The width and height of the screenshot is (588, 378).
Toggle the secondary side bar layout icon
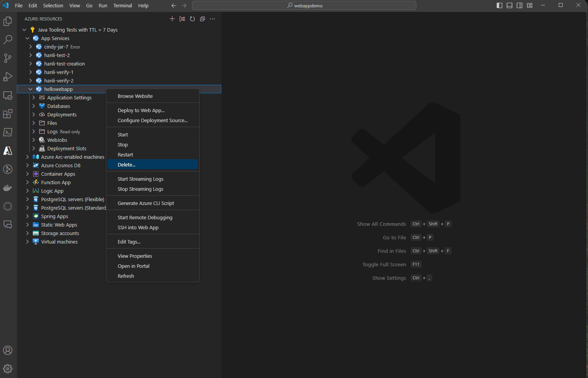pos(520,5)
